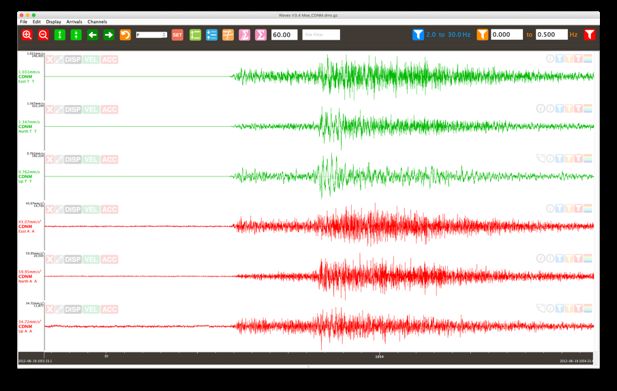Click the orange custom filter icon

point(482,35)
